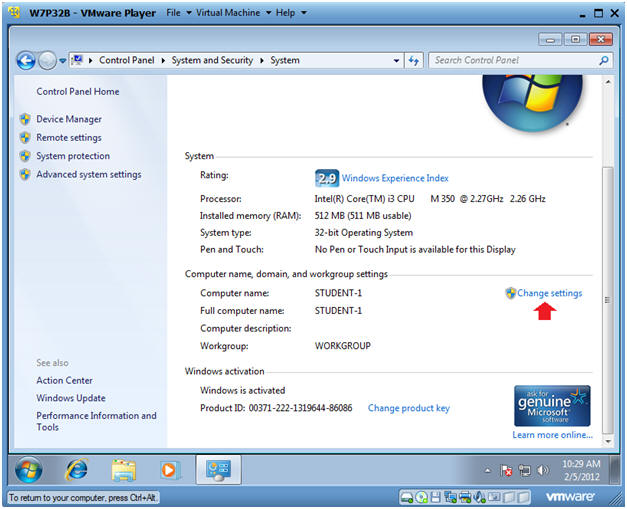Click the Windows logo image

(x=533, y=102)
